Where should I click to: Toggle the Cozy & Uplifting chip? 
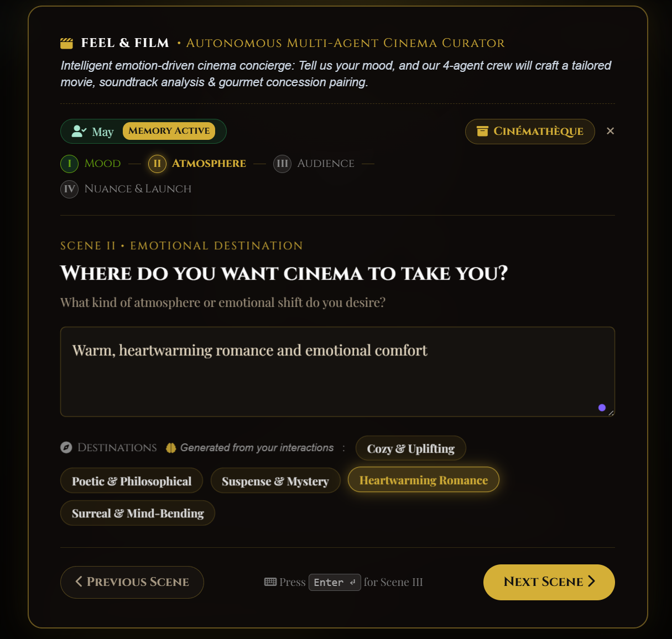point(410,448)
